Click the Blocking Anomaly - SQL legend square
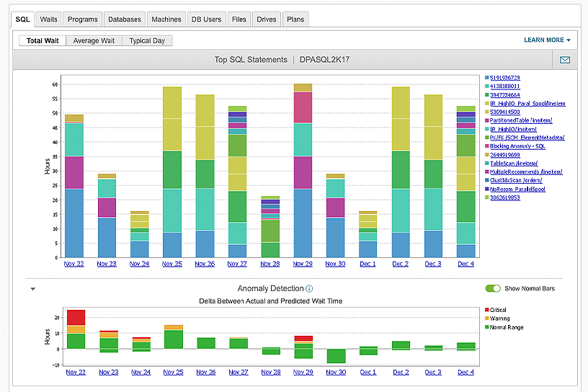588x392 pixels. [x=487, y=146]
